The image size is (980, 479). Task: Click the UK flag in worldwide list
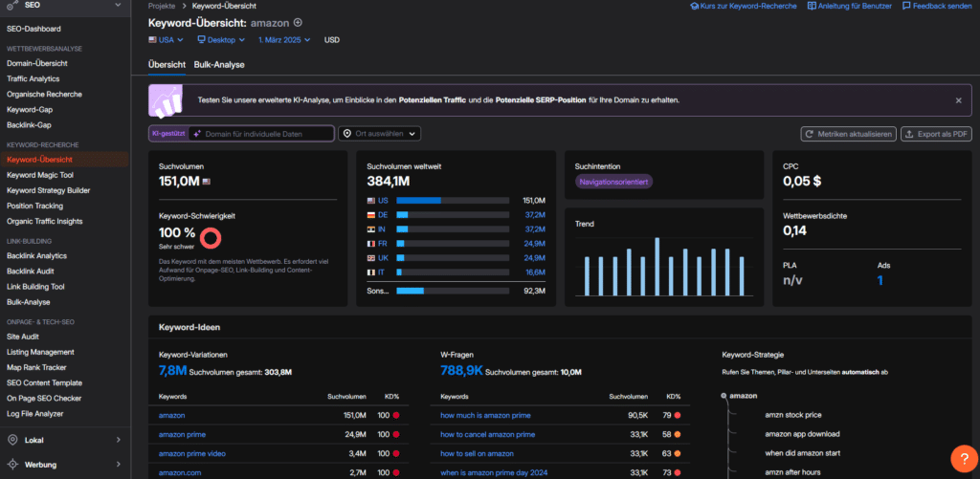pos(370,258)
